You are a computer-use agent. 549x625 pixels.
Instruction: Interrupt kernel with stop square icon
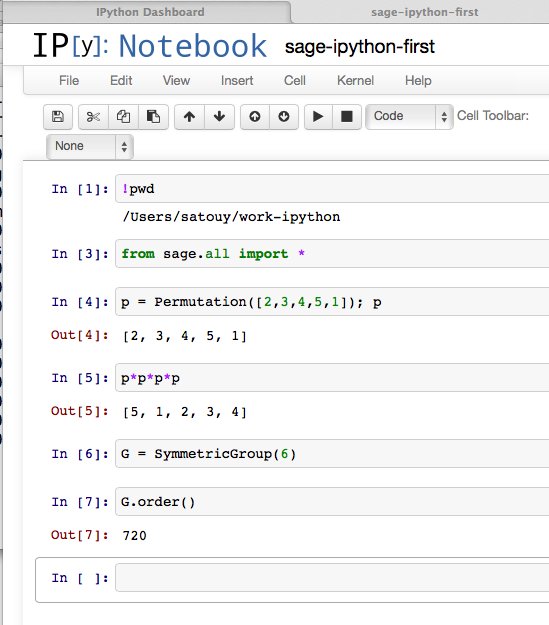347,117
